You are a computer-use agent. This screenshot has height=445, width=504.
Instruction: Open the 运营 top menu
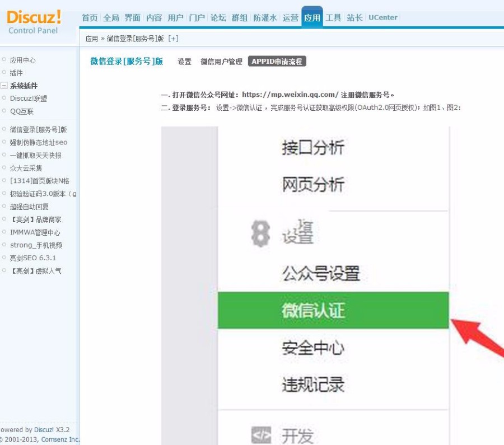click(x=291, y=18)
